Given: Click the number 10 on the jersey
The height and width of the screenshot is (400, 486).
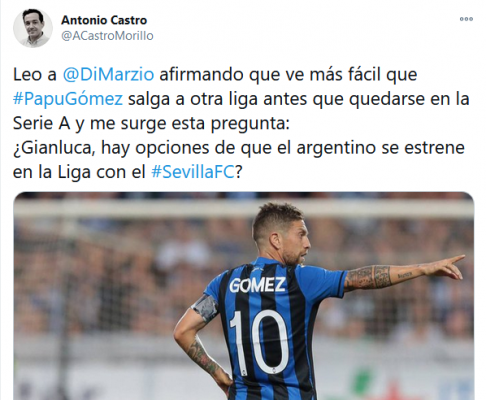Looking at the screenshot, I should pos(259,343).
